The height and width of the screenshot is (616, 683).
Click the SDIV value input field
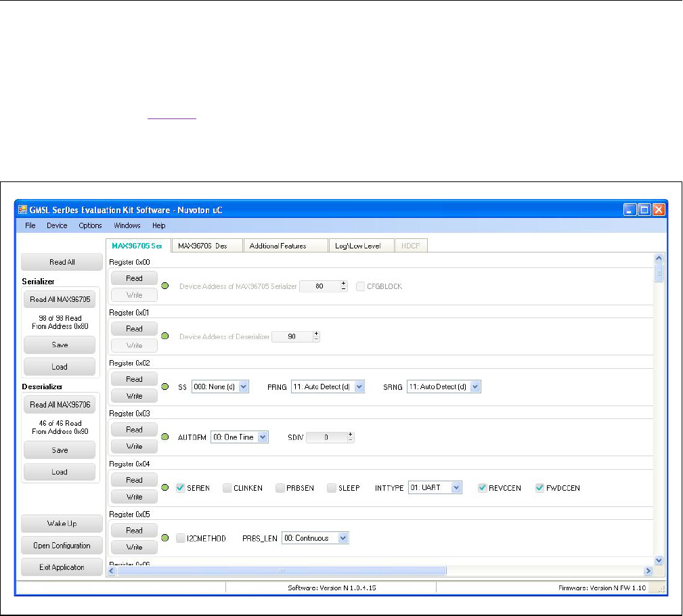[x=326, y=437]
